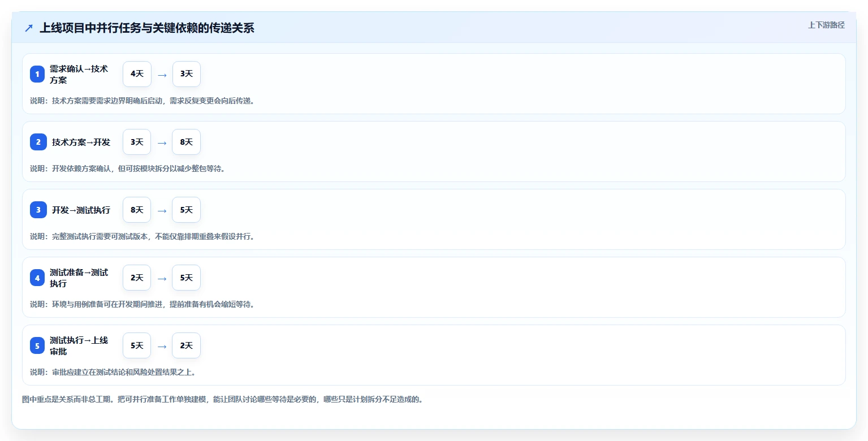Click the 5天 box in 开发→测试执行 row

click(187, 210)
